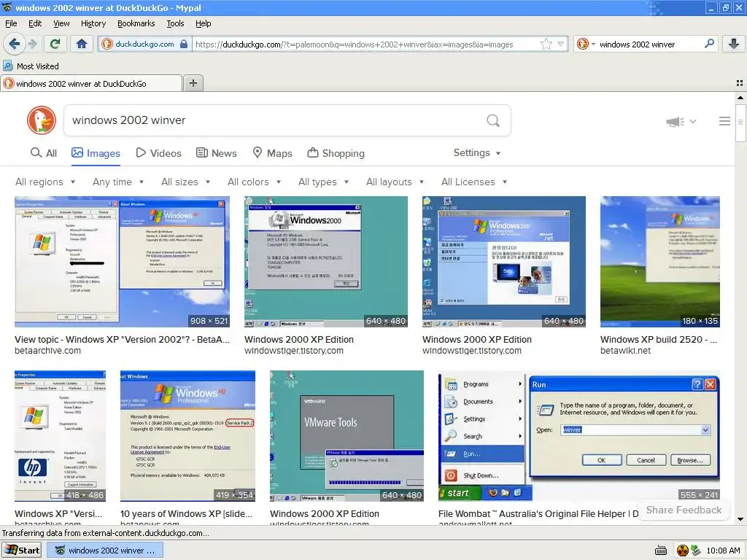Open the downloads arrow button
The image size is (747, 560).
click(734, 44)
